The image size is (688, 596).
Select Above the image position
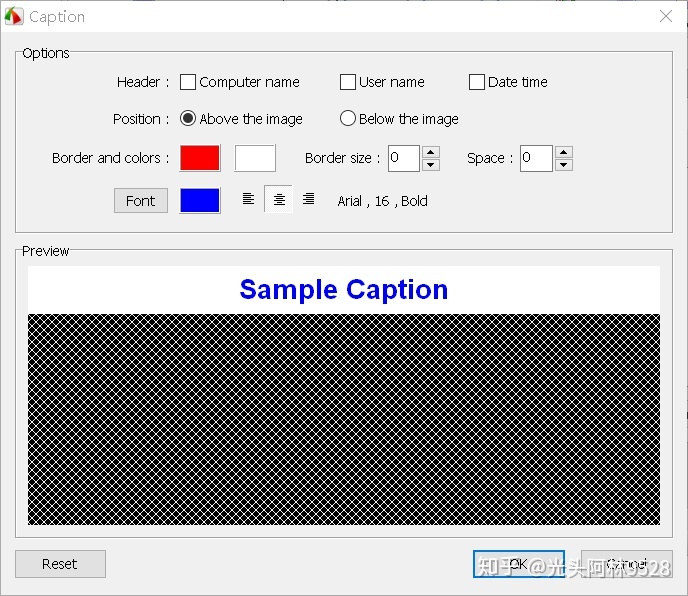tap(188, 118)
